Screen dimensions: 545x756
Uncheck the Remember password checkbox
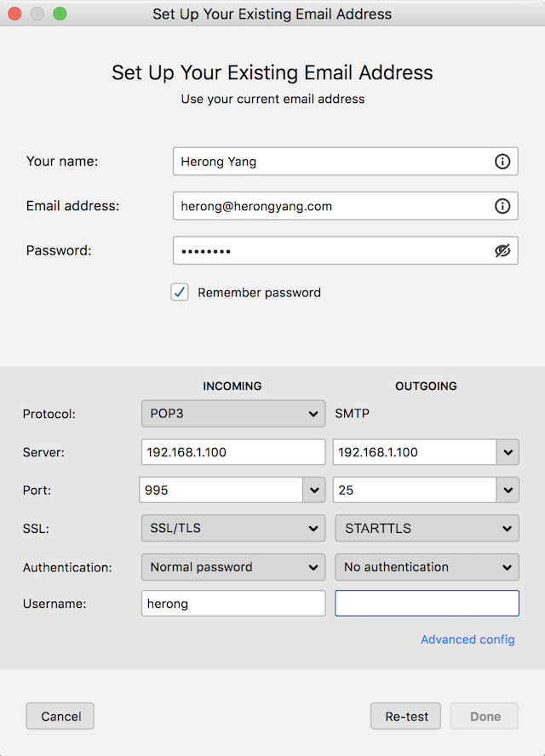pos(179,292)
